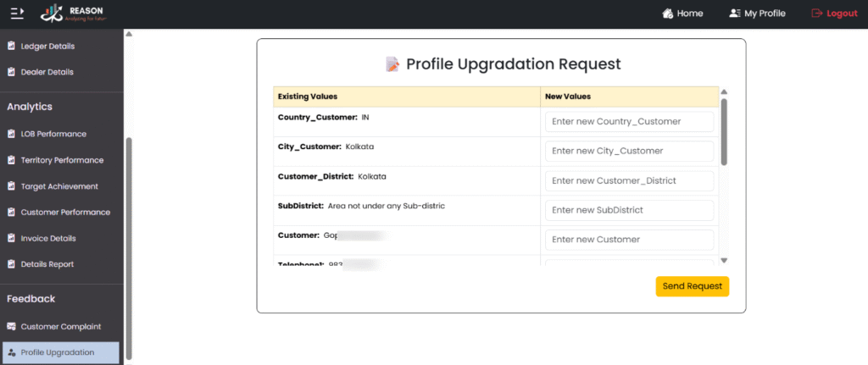This screenshot has width=868, height=365.
Task: Click the Ledger Details icon in sidebar
Action: point(12,46)
